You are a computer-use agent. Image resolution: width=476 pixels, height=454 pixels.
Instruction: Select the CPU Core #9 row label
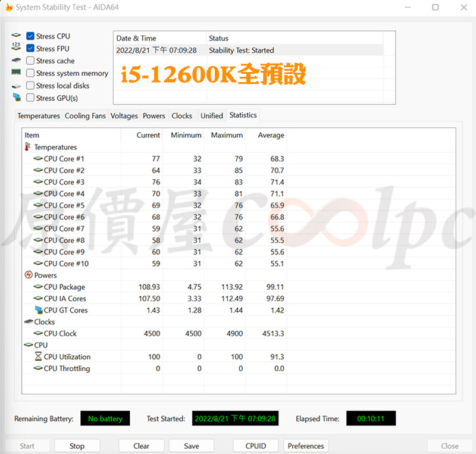tap(64, 252)
